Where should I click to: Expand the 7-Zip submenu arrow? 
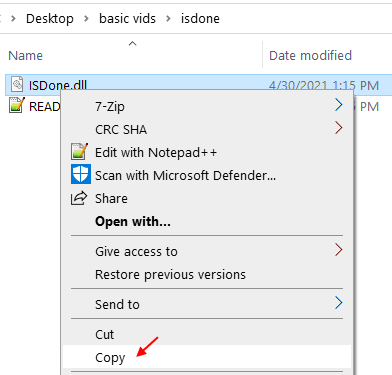coord(339,105)
